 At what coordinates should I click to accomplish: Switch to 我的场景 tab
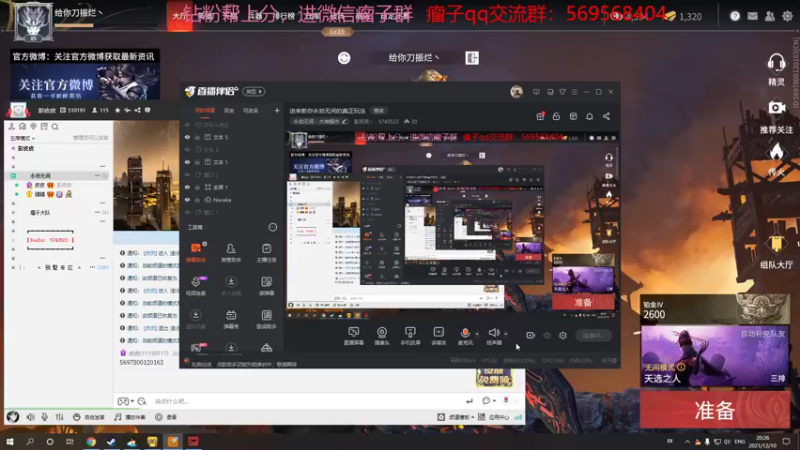click(205, 110)
